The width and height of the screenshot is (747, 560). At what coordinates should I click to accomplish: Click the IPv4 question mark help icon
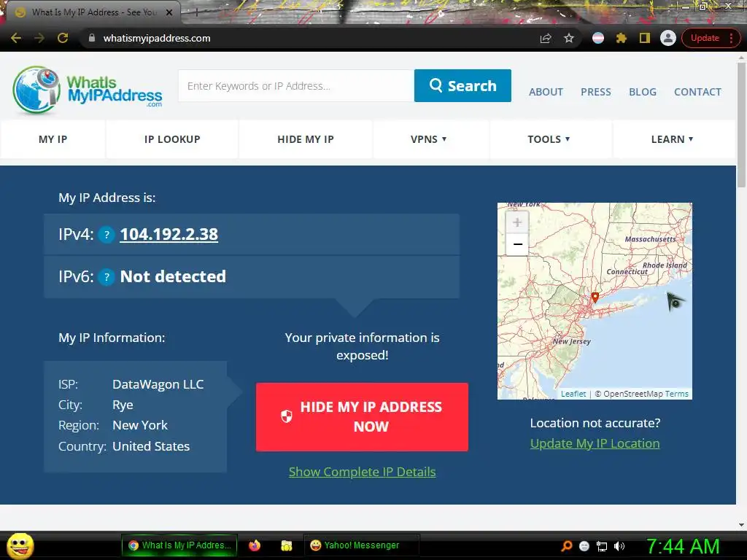click(107, 234)
